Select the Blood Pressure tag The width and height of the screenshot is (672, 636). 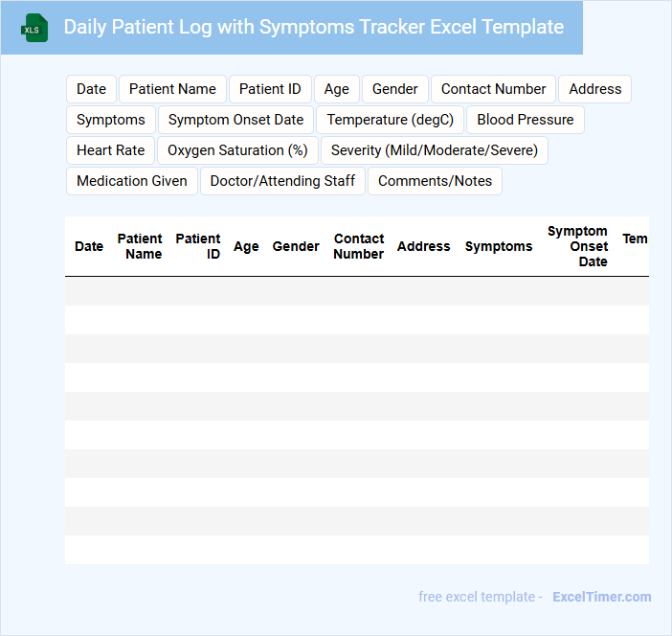click(x=526, y=120)
